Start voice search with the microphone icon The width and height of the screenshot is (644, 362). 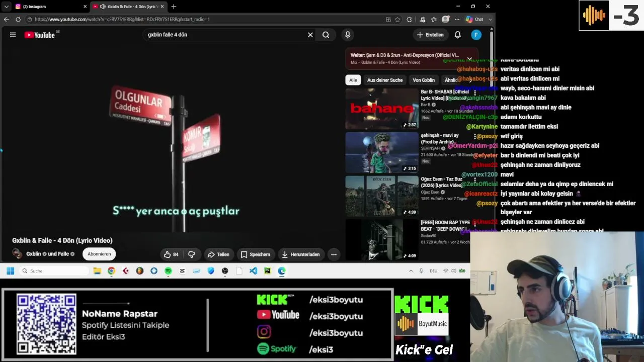click(x=348, y=35)
